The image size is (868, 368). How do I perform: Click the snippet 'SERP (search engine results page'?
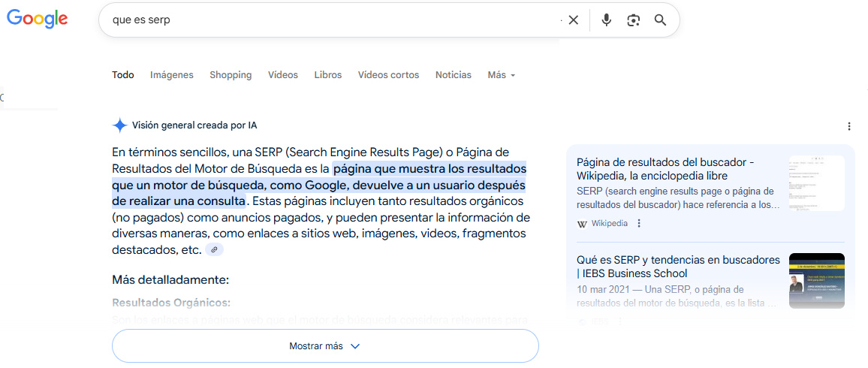click(651, 192)
